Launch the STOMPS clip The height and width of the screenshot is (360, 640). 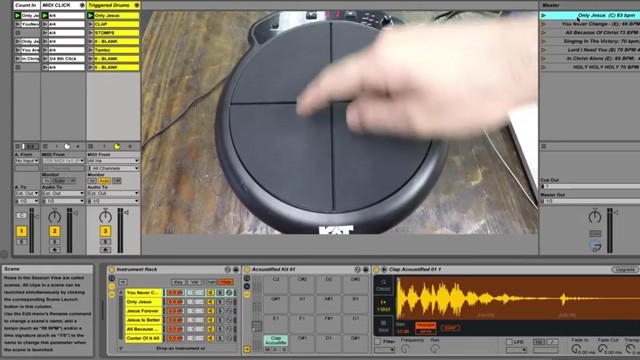[x=90, y=33]
